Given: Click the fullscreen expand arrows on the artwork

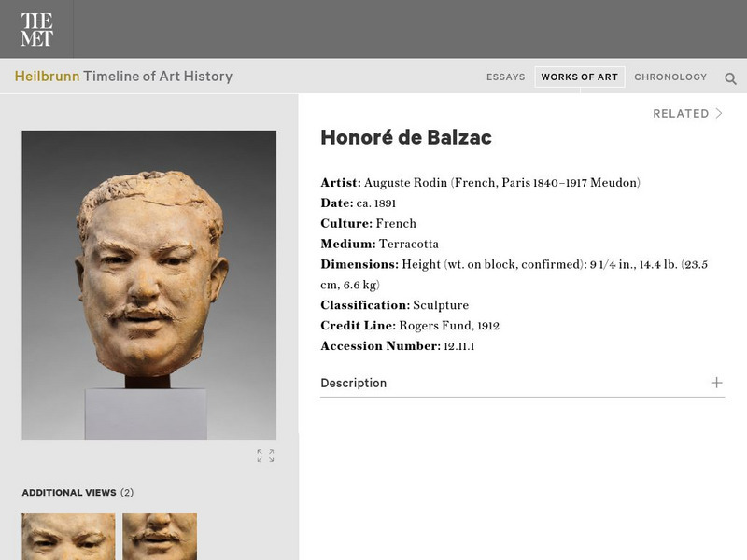Looking at the screenshot, I should point(266,455).
